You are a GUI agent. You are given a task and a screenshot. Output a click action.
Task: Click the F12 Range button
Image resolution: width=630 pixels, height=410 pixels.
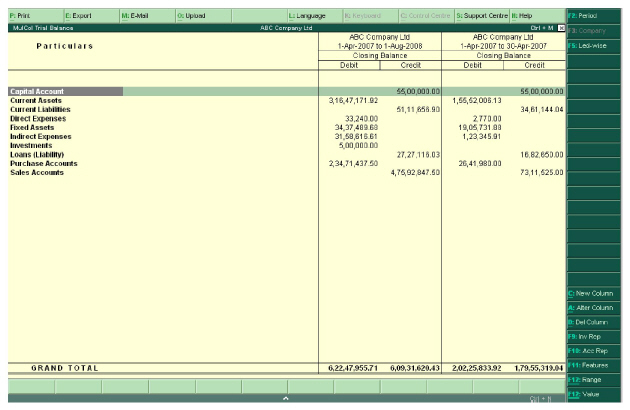593,380
